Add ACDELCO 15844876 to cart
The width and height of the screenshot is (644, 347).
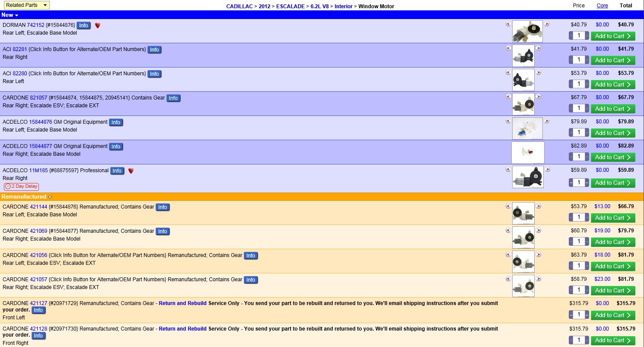(613, 133)
